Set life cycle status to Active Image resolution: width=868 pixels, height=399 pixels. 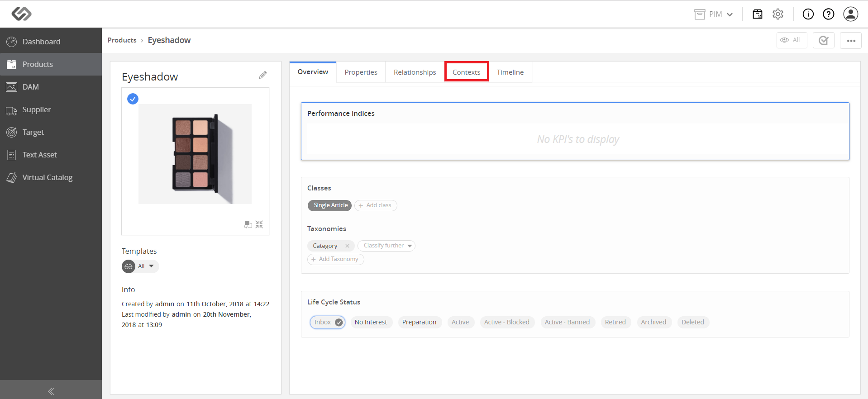tap(460, 322)
